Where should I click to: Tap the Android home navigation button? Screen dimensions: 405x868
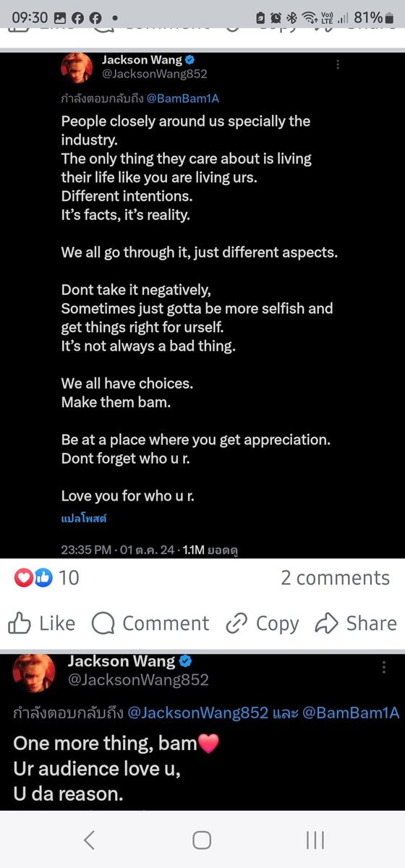(202, 839)
